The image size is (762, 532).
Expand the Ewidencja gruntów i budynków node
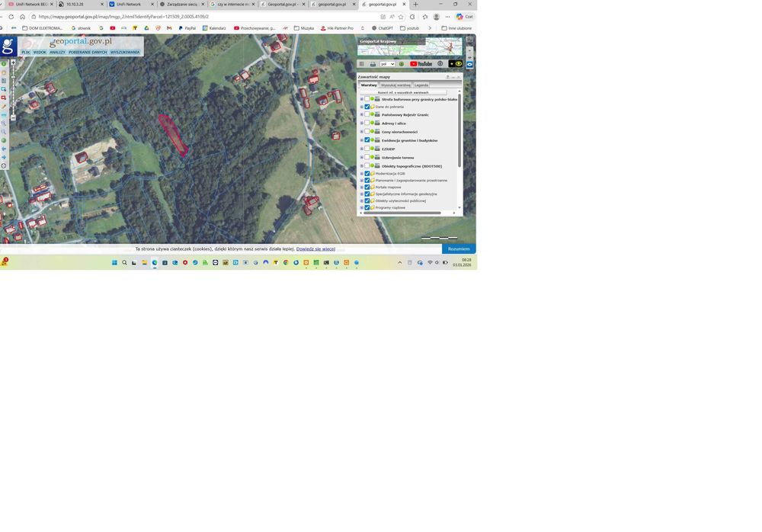coord(361,140)
